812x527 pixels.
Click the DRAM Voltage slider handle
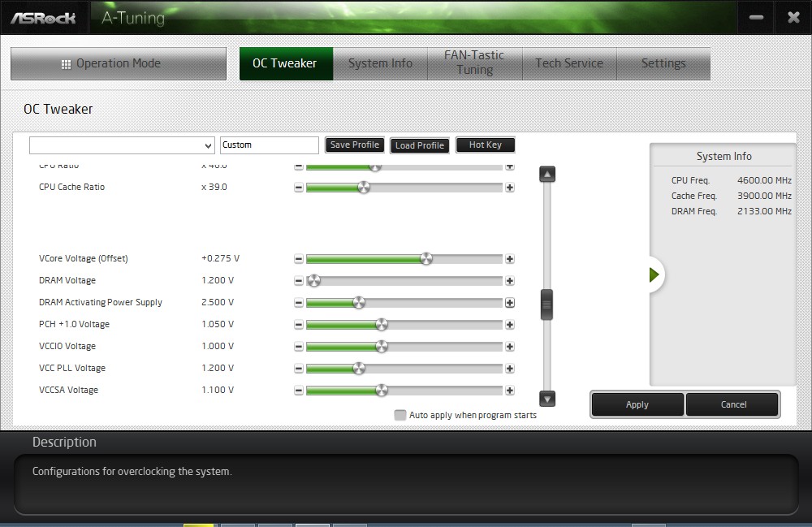point(313,281)
